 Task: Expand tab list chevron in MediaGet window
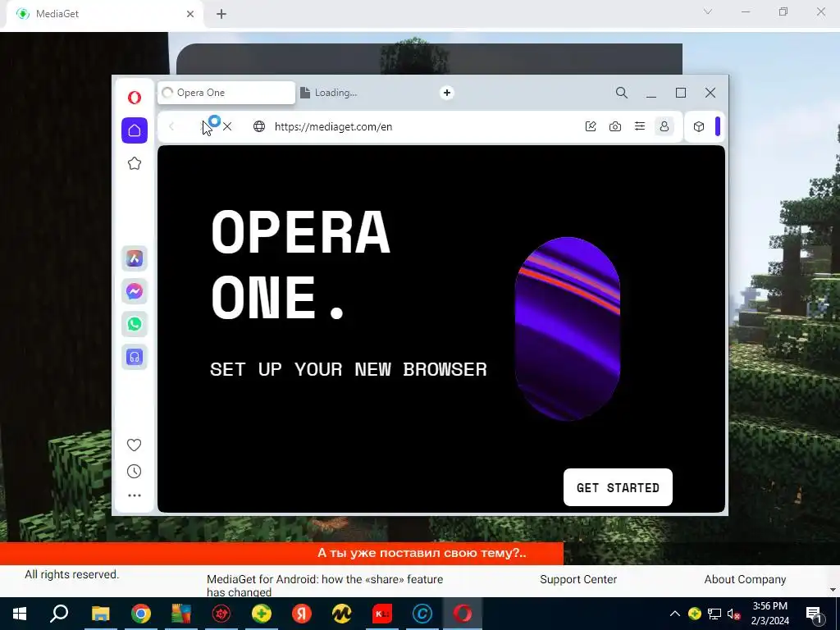tap(708, 11)
